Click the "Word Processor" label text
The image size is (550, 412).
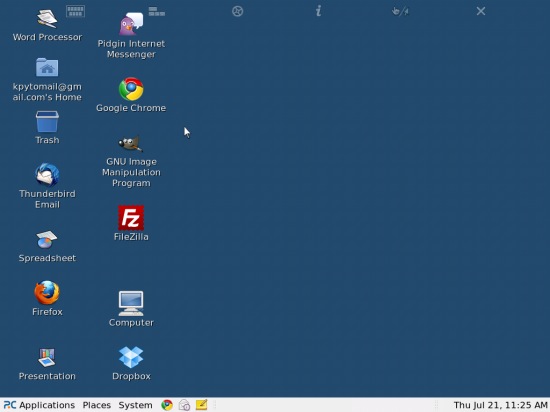47,37
